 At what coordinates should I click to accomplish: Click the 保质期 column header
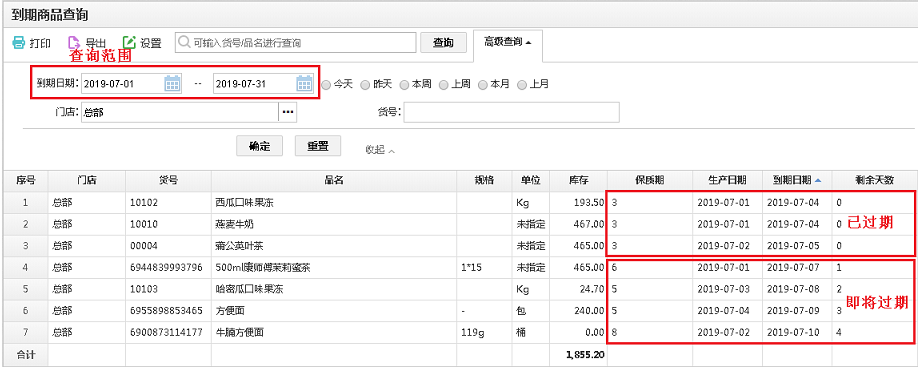650,180
